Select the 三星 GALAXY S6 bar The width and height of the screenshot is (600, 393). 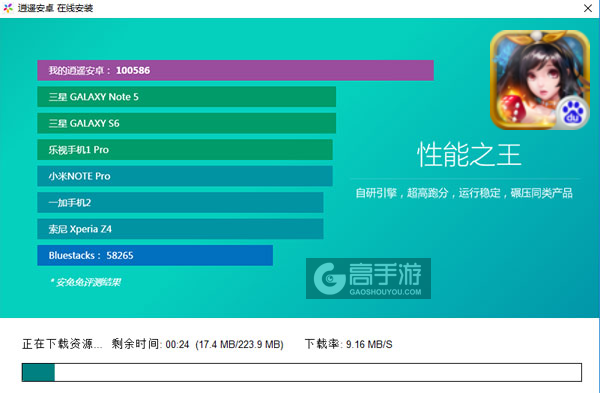pyautogui.click(x=187, y=123)
